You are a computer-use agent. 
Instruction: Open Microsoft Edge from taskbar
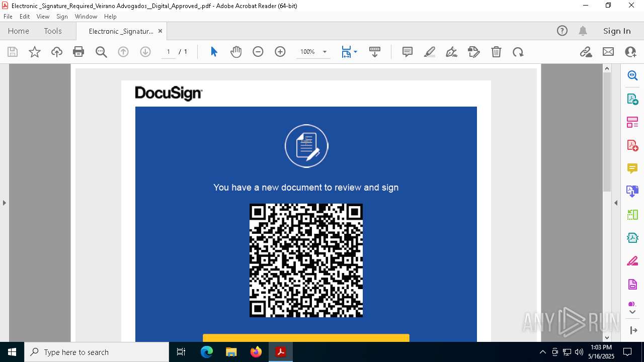(x=207, y=352)
